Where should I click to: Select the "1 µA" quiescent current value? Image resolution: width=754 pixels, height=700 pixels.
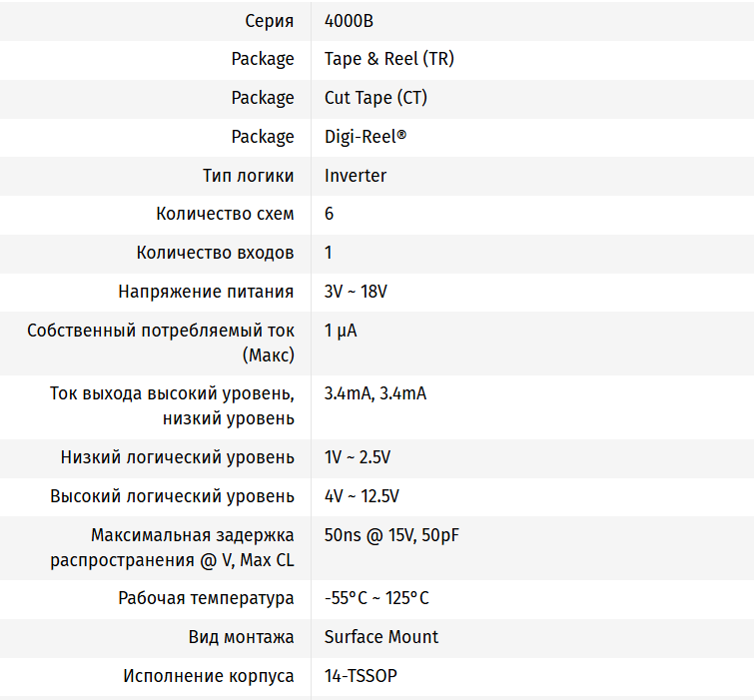coord(341,331)
